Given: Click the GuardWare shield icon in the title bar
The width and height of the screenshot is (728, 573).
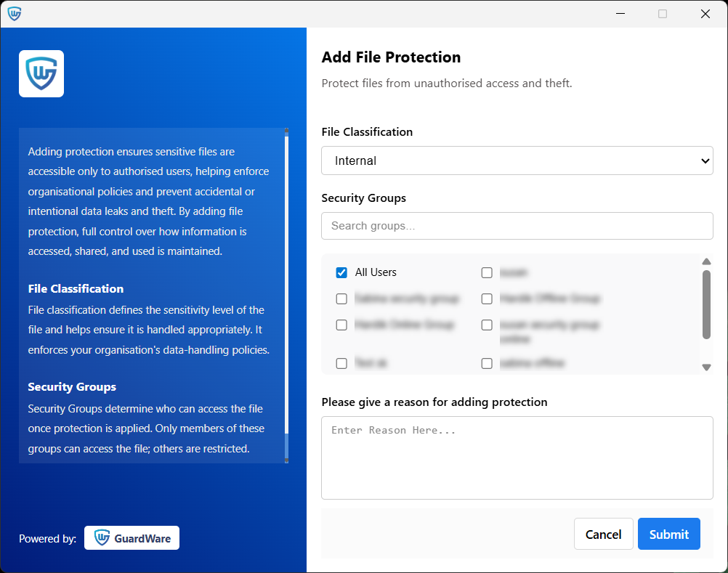Looking at the screenshot, I should pos(15,13).
